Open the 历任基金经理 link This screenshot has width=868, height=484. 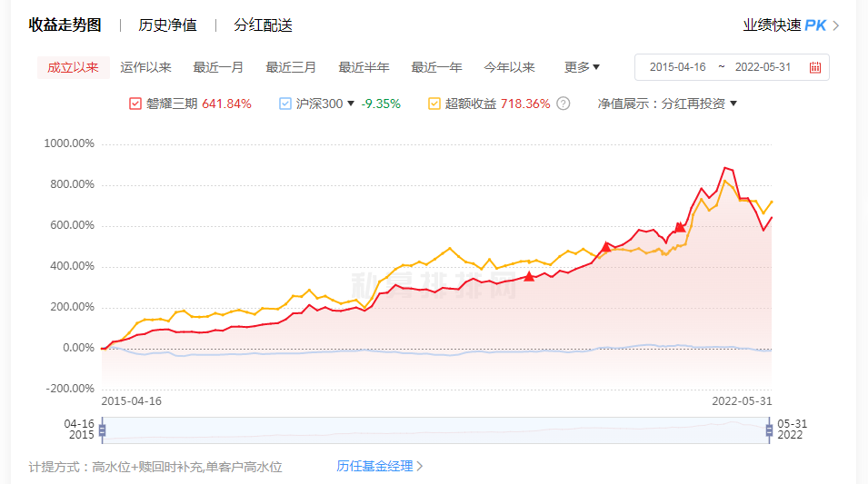(x=379, y=467)
